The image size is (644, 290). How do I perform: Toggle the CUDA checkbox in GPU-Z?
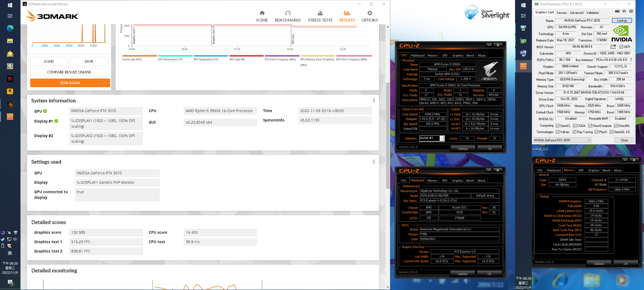pyautogui.click(x=575, y=126)
